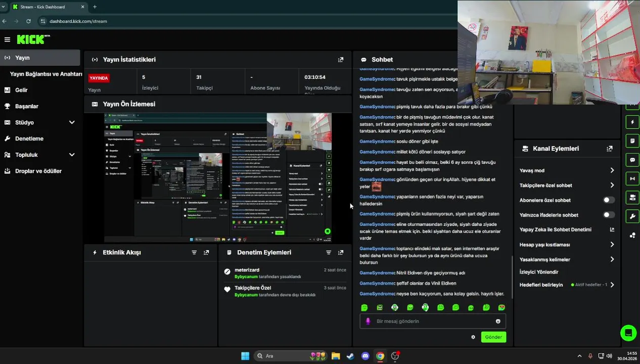
Task: Click the YAYINDA live status badge
Action: [99, 78]
